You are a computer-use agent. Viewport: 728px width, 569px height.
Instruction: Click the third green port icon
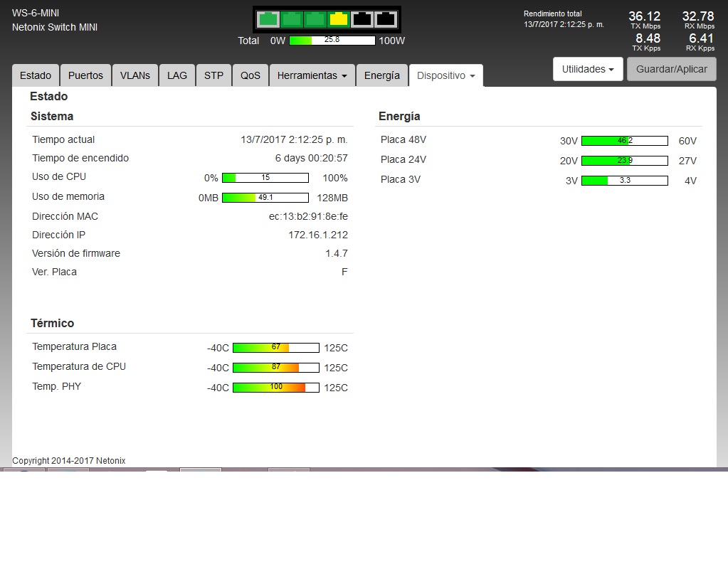click(315, 19)
